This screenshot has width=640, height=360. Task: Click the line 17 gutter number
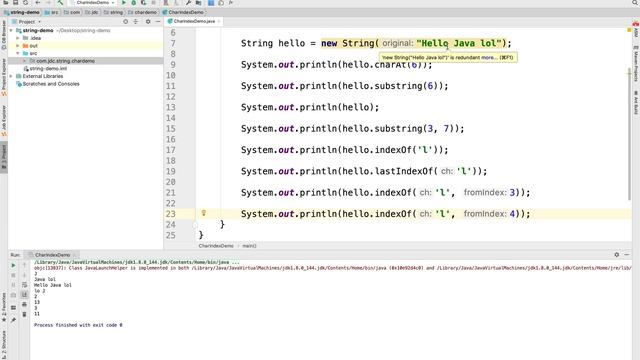pyautogui.click(x=171, y=150)
